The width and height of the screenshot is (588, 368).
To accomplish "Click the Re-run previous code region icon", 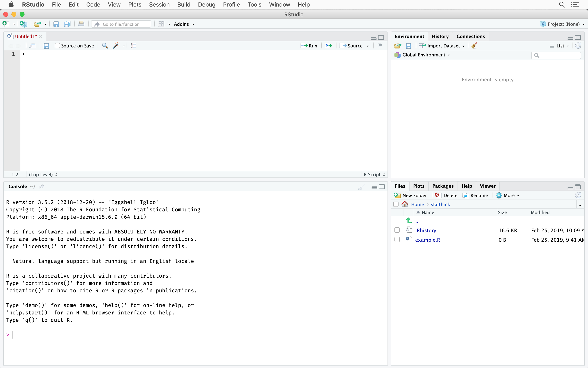I will 329,46.
